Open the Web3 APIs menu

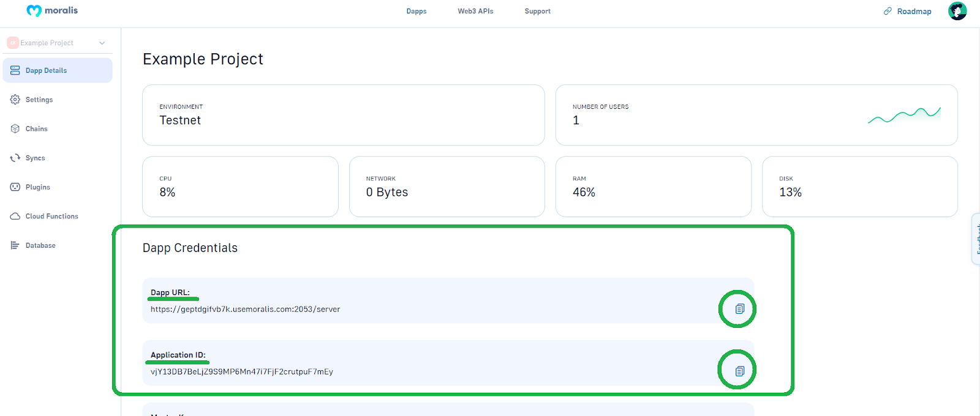point(475,11)
